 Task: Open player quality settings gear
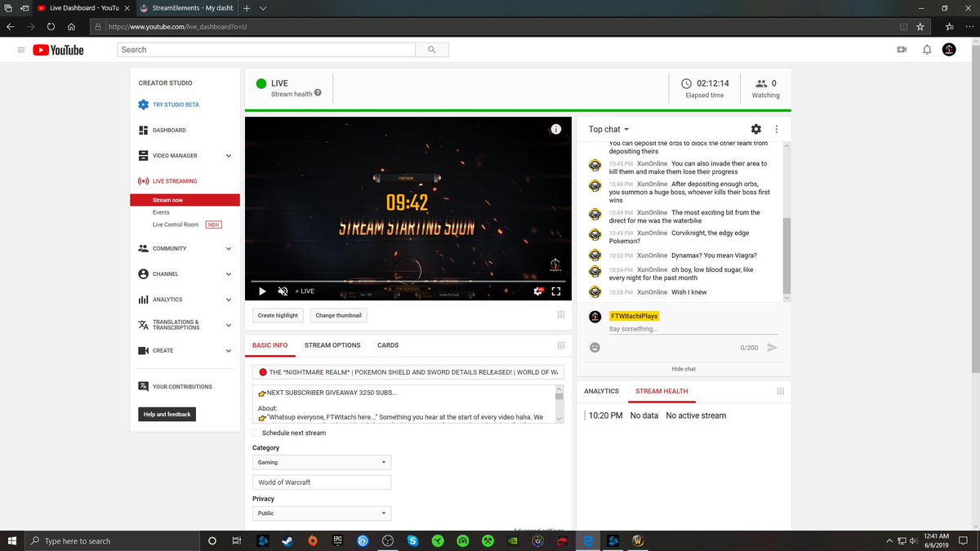pos(538,291)
